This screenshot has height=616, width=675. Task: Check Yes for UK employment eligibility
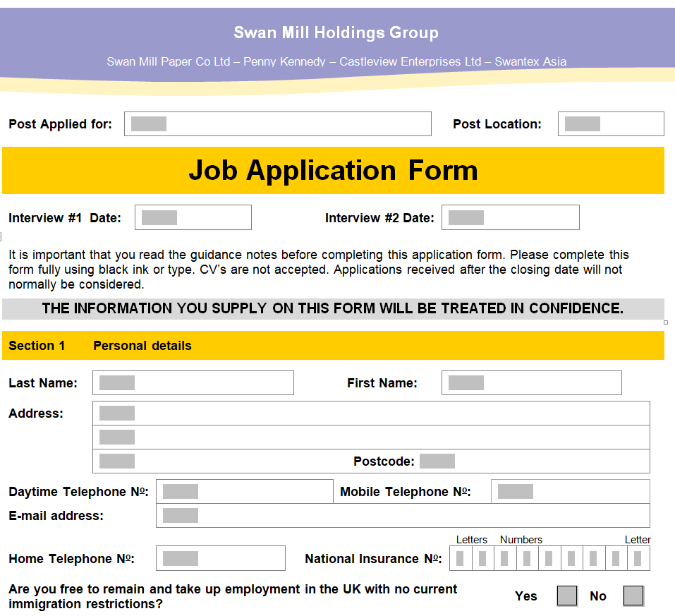(x=567, y=596)
